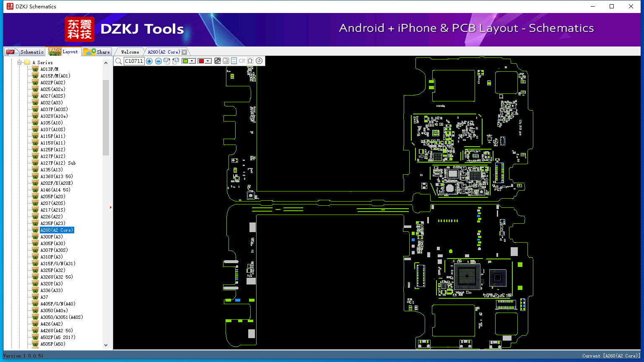644x362 pixels.
Task: Select A405F/G/N(A40) entry
Action: point(58,304)
